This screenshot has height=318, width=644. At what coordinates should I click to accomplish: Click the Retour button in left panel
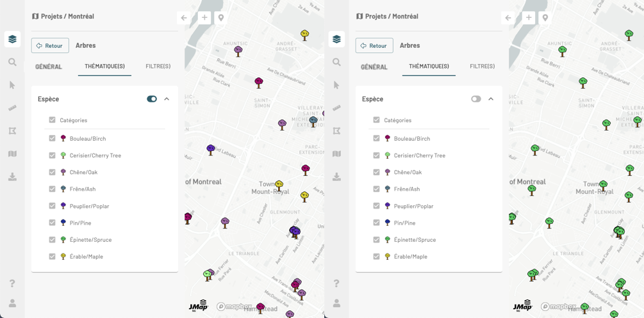[x=50, y=45]
